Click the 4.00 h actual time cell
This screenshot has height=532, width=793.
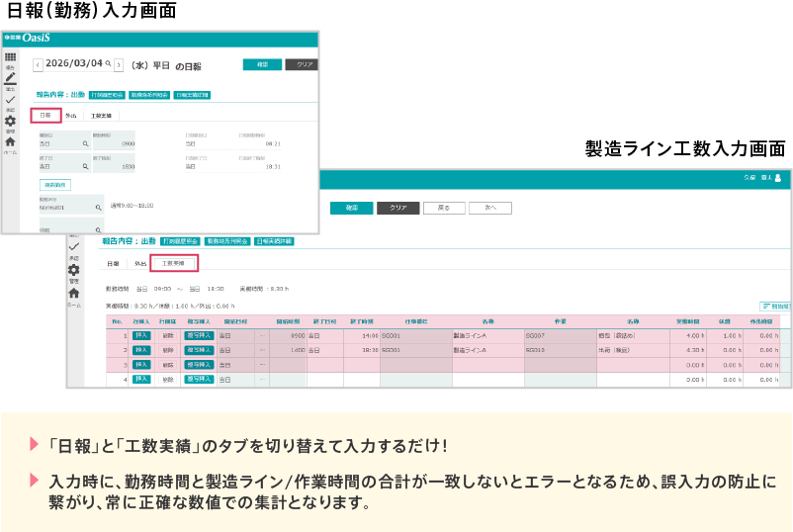[x=688, y=336]
